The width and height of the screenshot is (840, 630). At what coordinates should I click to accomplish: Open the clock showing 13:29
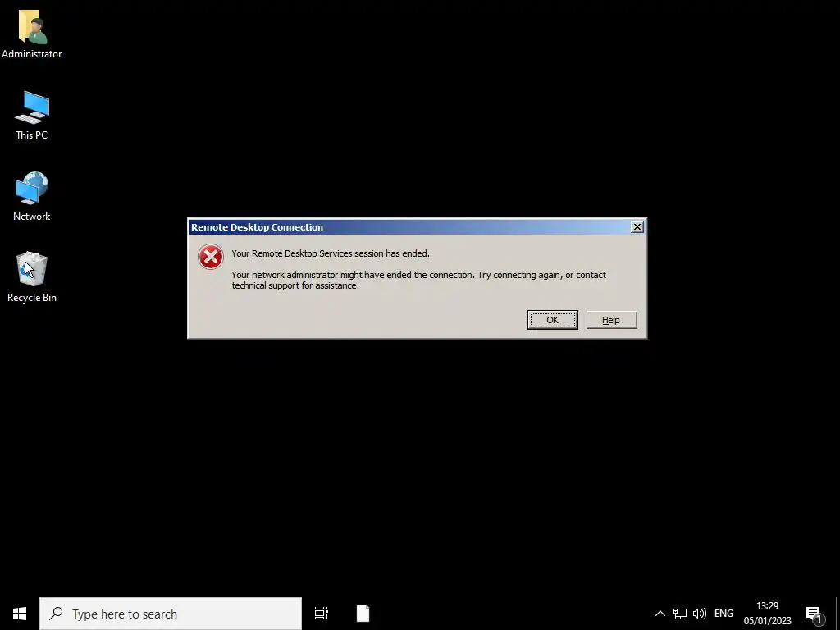(767, 614)
